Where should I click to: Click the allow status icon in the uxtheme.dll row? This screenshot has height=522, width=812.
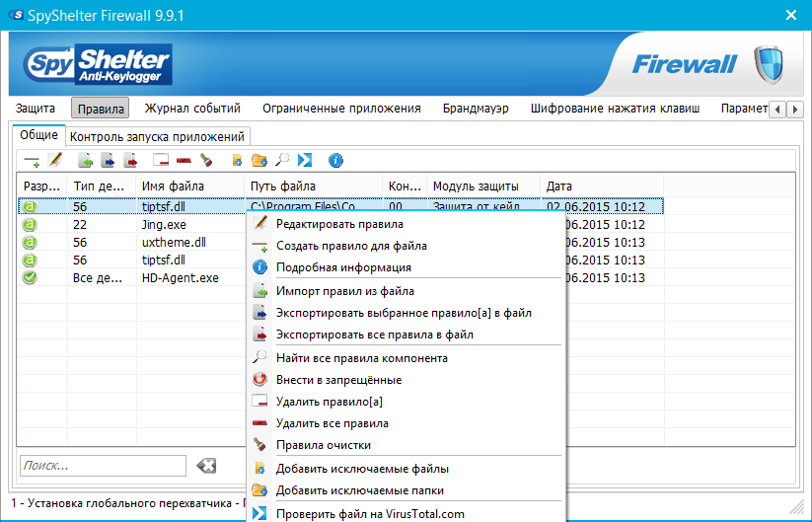(30, 243)
